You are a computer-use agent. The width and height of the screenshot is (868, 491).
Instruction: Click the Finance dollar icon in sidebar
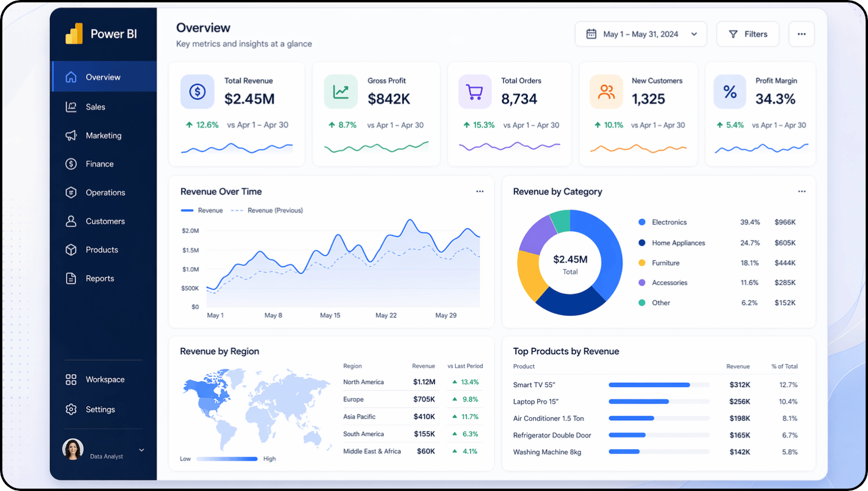71,163
